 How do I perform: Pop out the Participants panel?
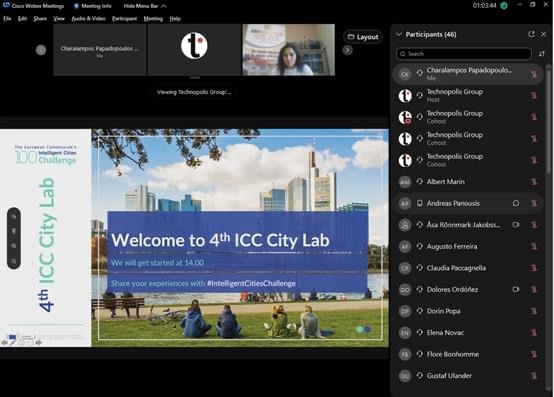531,34
